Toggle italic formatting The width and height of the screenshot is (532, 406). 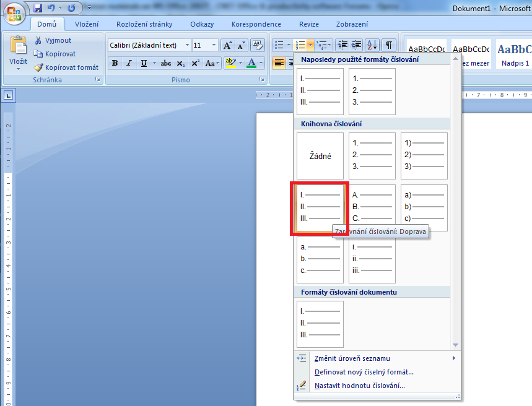click(129, 63)
